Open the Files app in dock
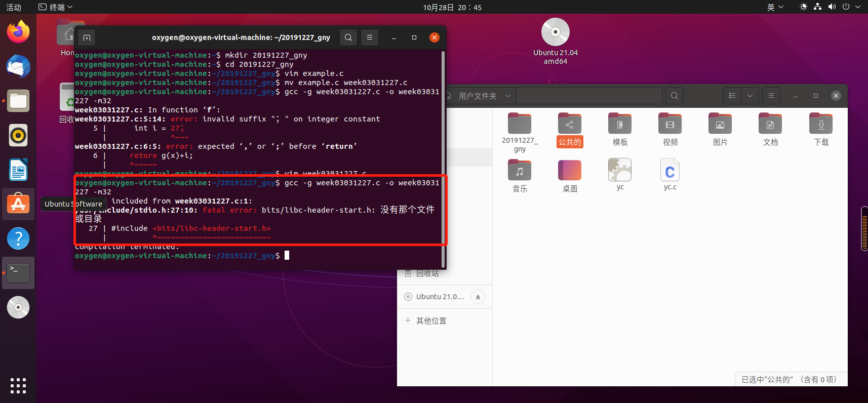The width and height of the screenshot is (868, 403). [18, 101]
